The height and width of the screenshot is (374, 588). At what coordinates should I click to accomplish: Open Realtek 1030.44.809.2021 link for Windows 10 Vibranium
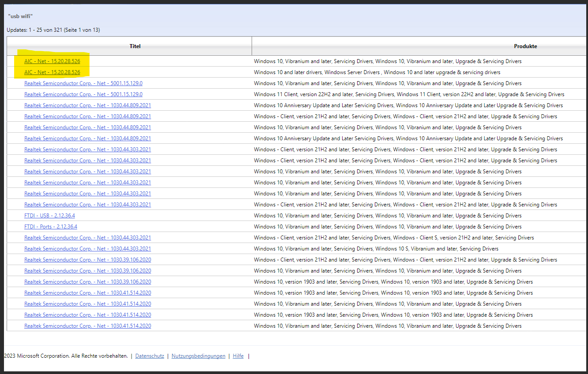[87, 127]
